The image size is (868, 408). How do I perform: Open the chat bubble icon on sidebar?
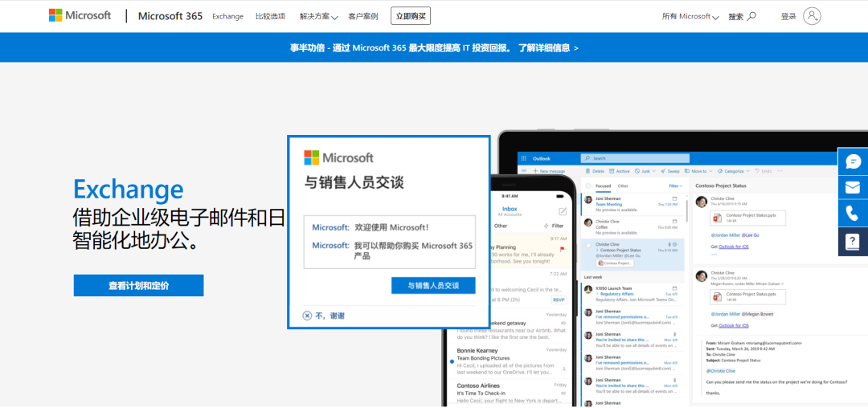tap(853, 161)
